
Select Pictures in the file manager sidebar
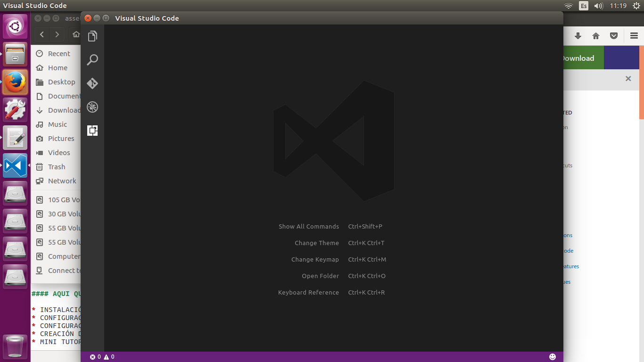[56, 139]
